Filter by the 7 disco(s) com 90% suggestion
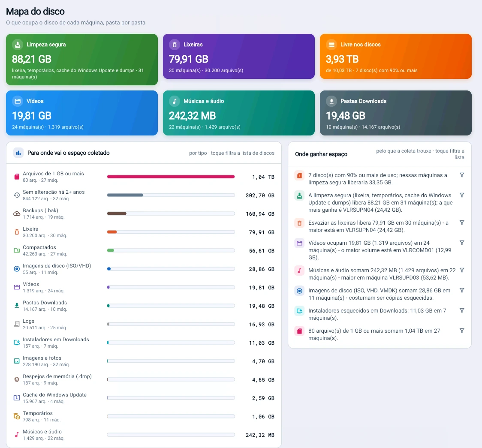This screenshot has width=482, height=448. [x=462, y=175]
